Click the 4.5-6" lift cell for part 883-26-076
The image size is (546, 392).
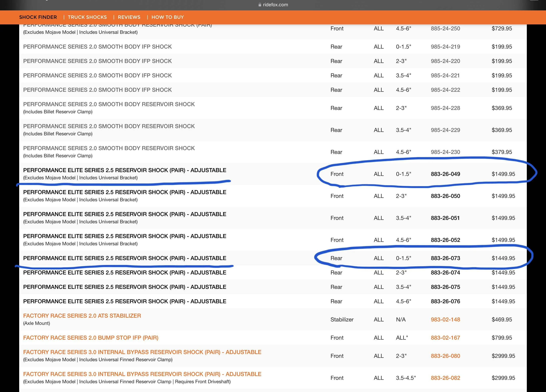point(404,301)
